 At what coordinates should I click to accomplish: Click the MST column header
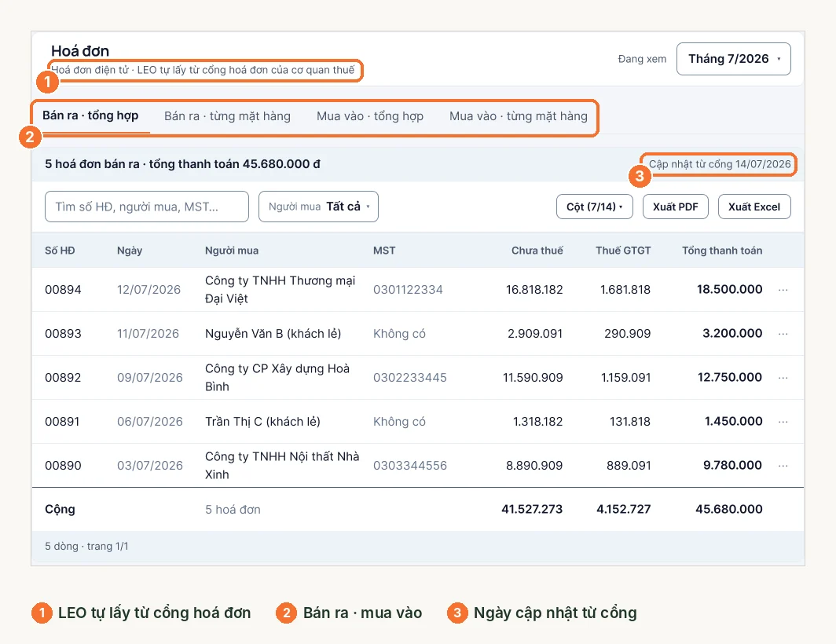[384, 251]
